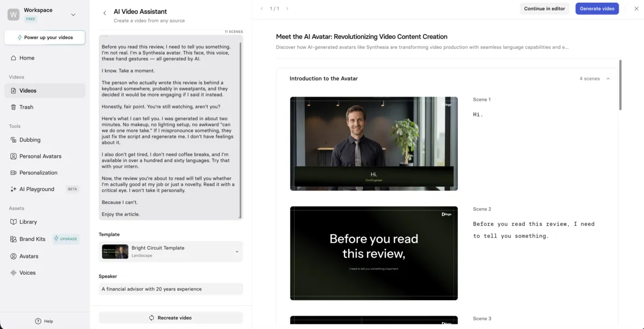644x329 pixels.
Task: Open the Bright Circuit Template dropdown
Action: (171, 252)
